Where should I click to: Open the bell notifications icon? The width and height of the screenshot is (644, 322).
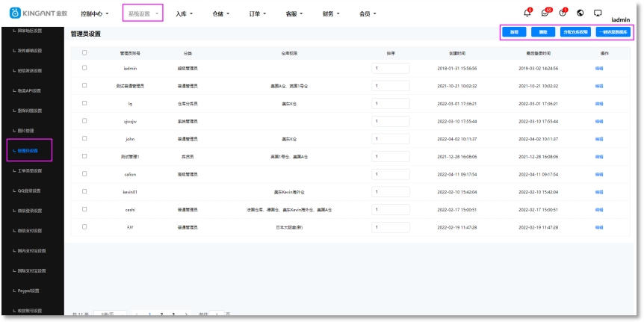[x=527, y=13]
